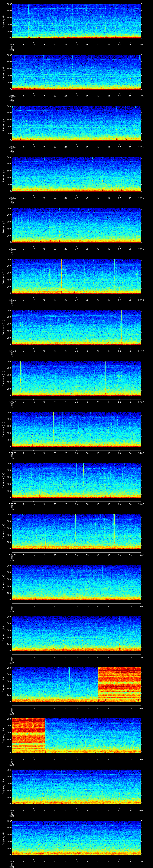The width and height of the screenshot is (153, 868).
Task: Click the 10:24:00 start time label
Action: click(12, 555)
